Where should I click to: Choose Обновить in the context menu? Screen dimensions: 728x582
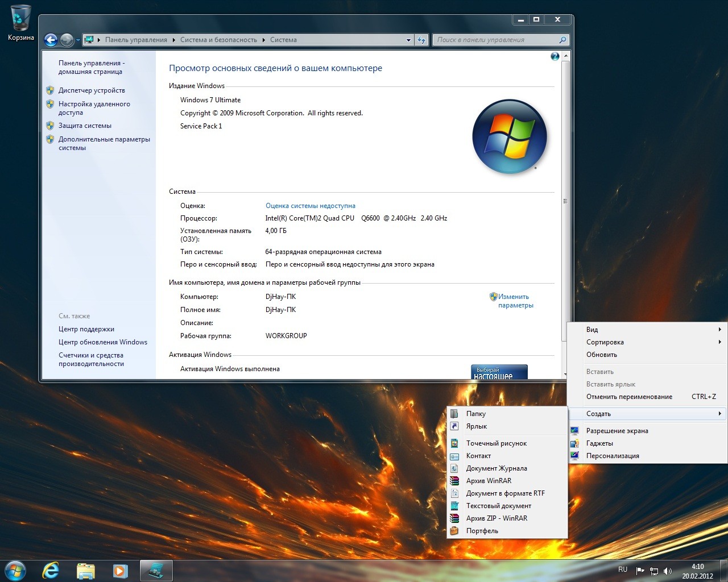tap(647, 355)
